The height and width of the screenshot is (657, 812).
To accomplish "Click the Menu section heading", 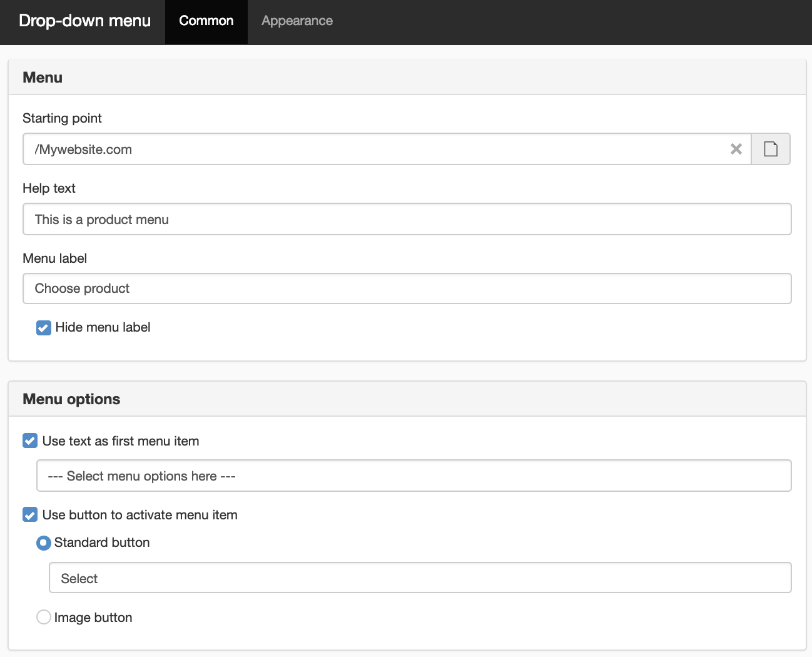I will pyautogui.click(x=43, y=78).
